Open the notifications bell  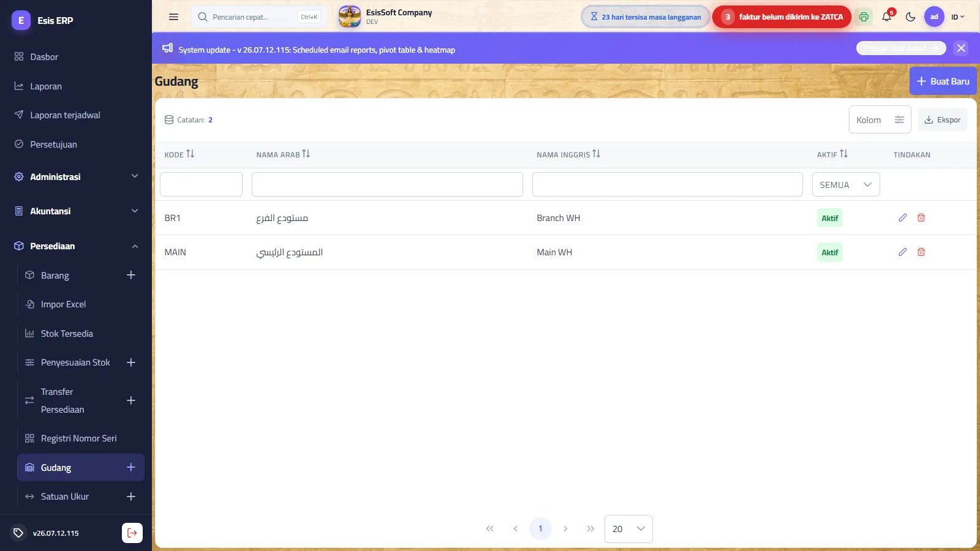(886, 17)
